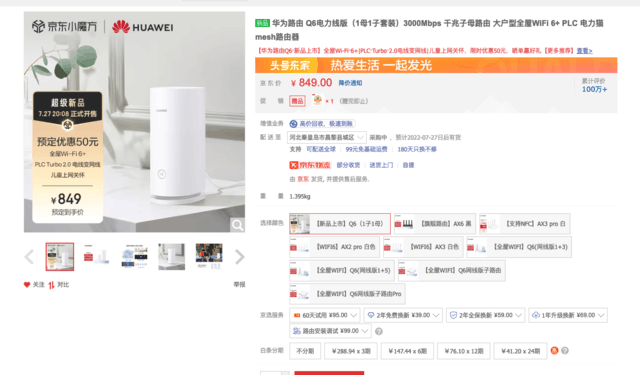Click the 降价通知 price alert link
Viewport: 640px width, 375px height.
[350, 83]
